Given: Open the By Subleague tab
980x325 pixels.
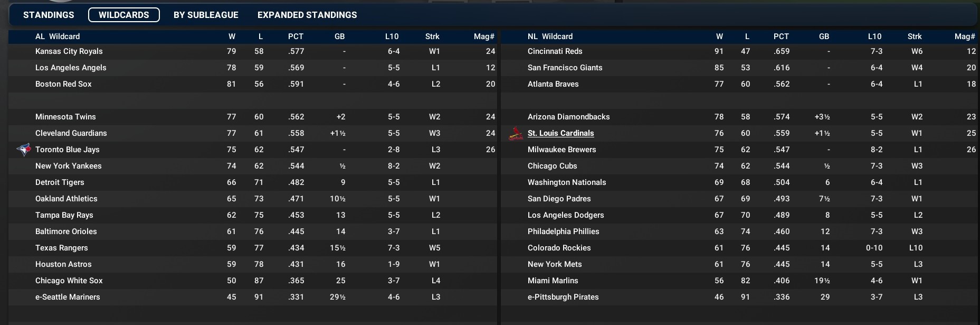Looking at the screenshot, I should click(206, 15).
